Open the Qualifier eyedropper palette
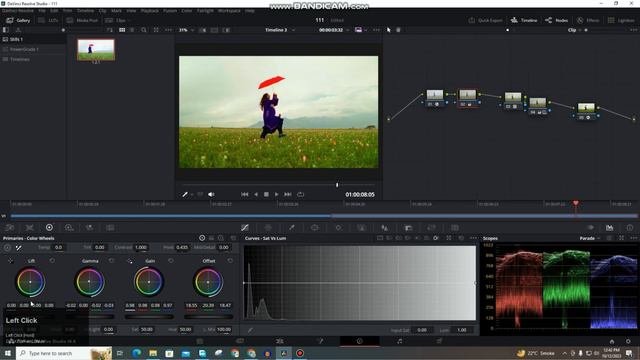This screenshot has height=360, width=640. point(292,228)
